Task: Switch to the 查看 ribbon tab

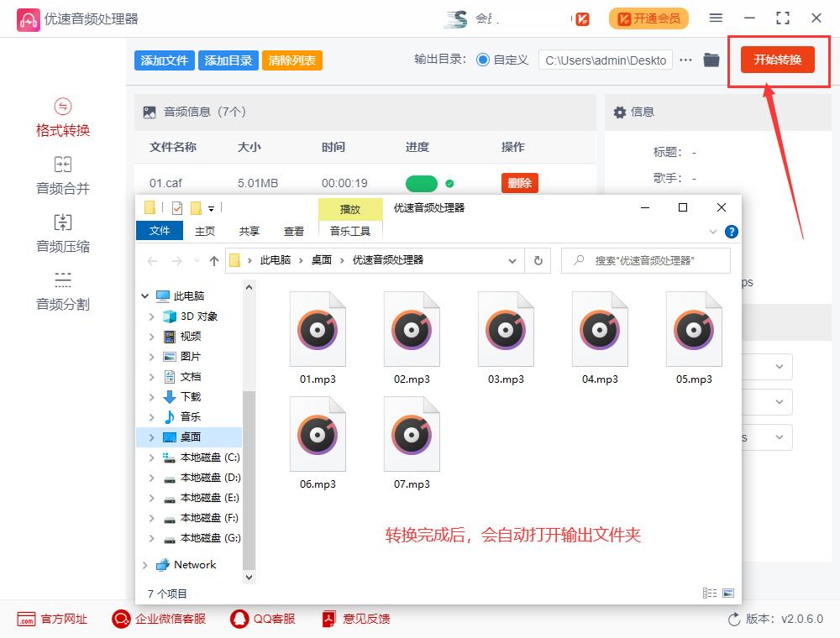Action: pos(296,230)
